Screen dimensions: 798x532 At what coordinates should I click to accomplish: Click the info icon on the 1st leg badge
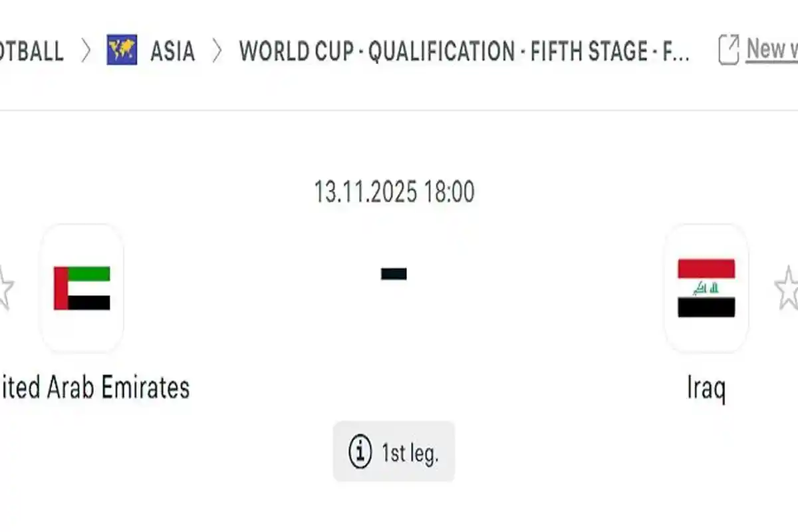click(359, 451)
